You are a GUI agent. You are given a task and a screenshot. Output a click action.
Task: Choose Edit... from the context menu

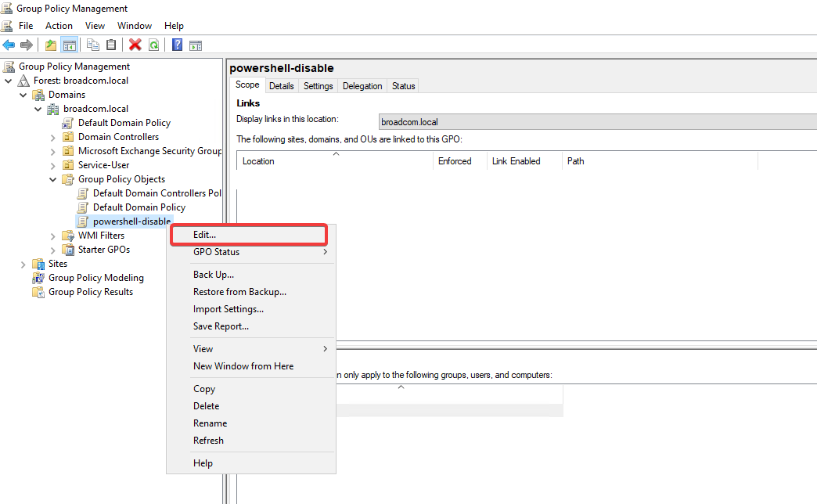click(x=205, y=234)
